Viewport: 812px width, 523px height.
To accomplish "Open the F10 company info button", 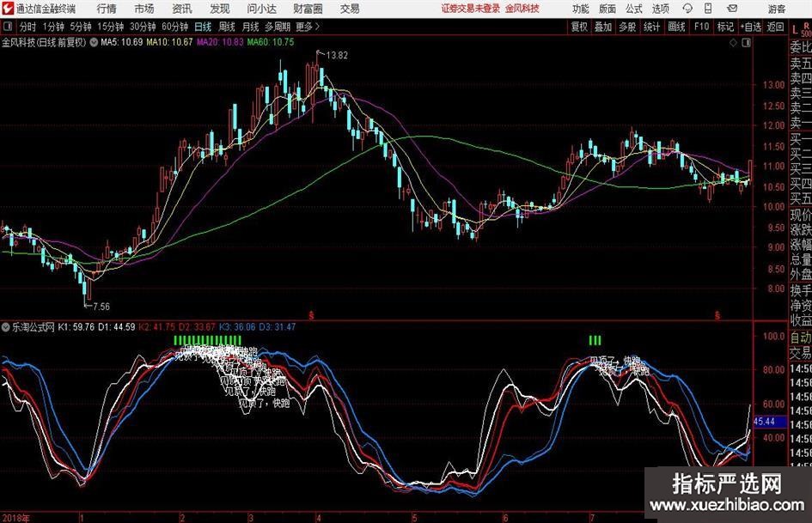I will click(701, 27).
